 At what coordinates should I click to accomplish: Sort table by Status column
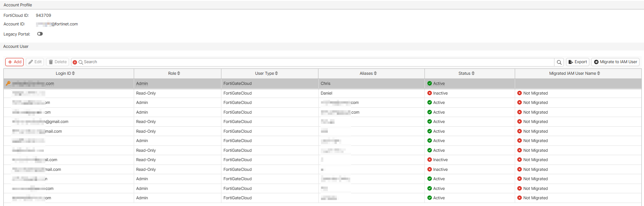466,73
